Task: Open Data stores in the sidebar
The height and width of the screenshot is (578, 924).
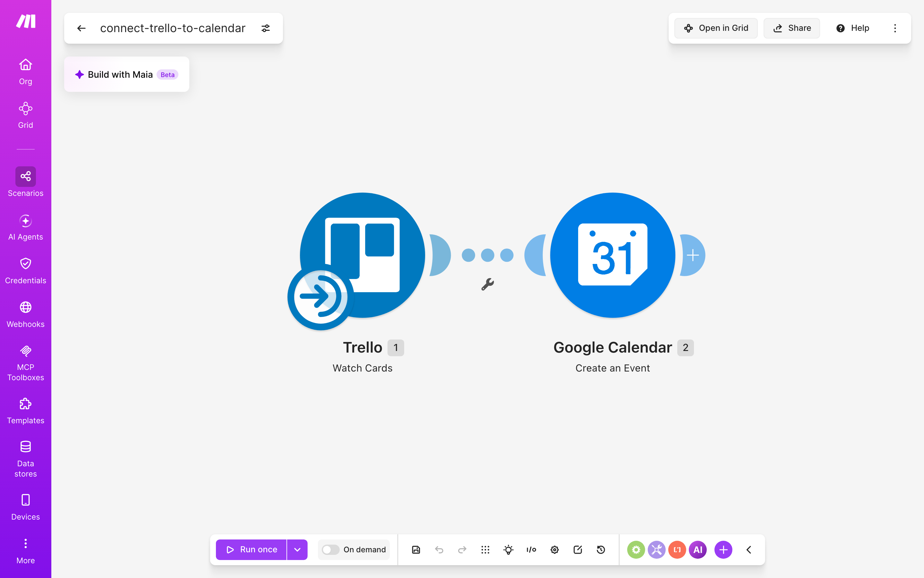Action: [26, 459]
